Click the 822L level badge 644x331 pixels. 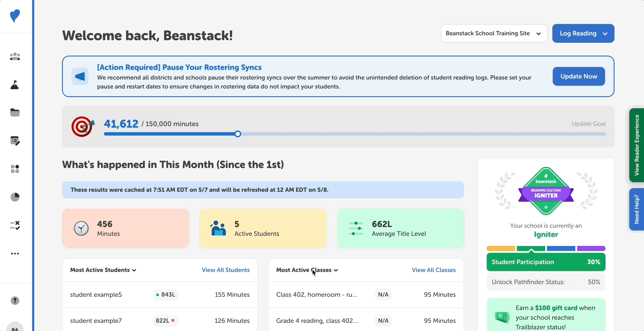(x=165, y=321)
